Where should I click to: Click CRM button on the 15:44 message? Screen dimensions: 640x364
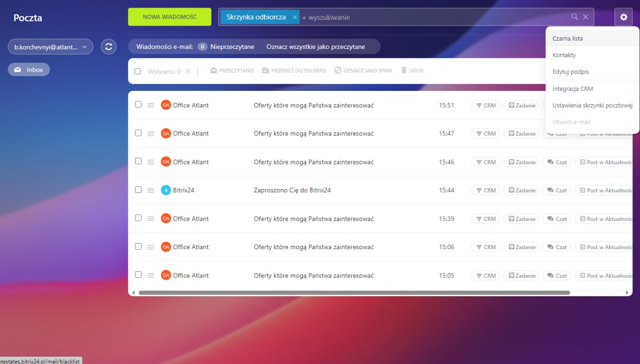[485, 190]
